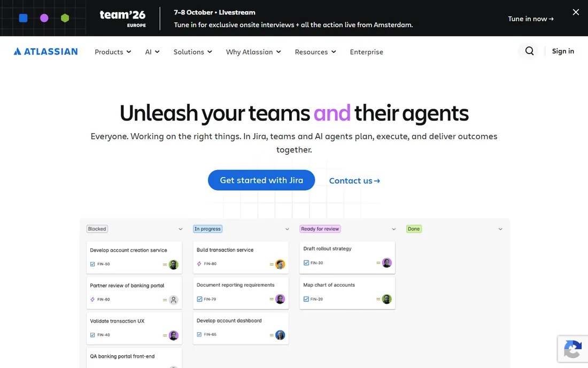Click Sign in

pos(563,51)
